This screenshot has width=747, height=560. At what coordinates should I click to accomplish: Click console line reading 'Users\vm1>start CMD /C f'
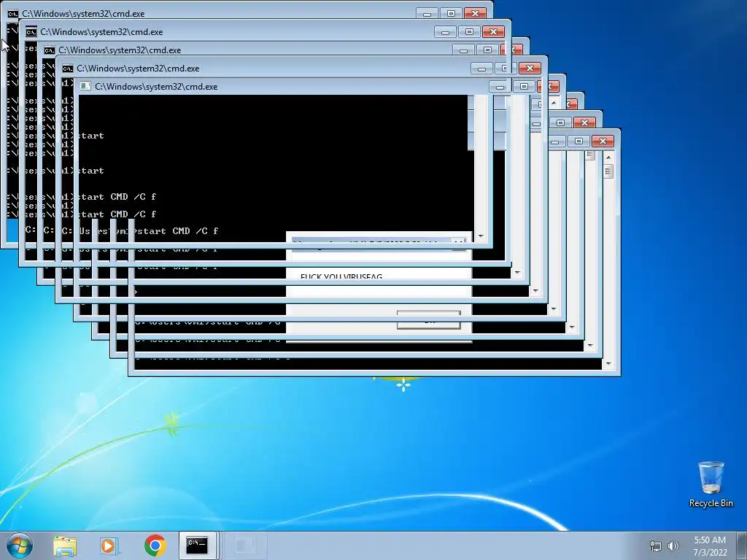[x=149, y=231]
